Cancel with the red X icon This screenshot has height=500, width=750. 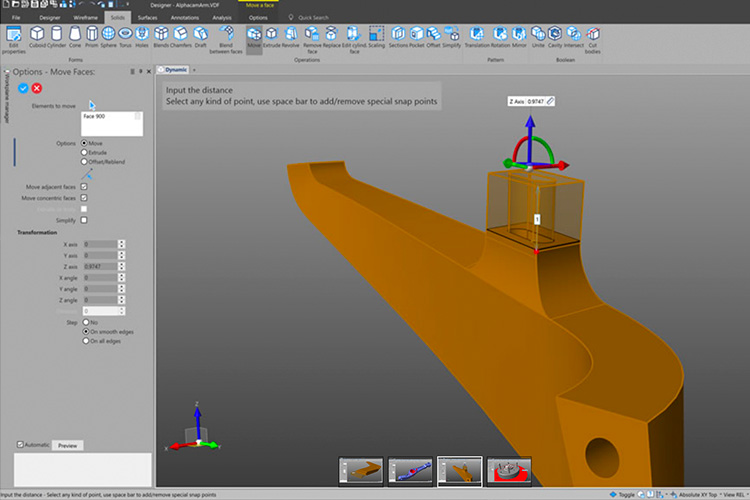tap(37, 88)
